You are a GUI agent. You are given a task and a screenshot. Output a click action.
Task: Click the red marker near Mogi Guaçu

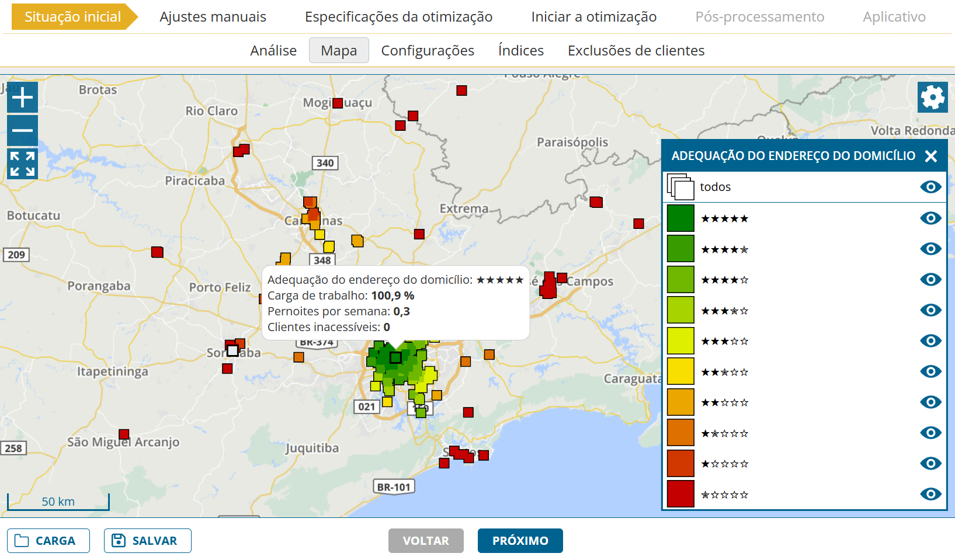coord(338,103)
